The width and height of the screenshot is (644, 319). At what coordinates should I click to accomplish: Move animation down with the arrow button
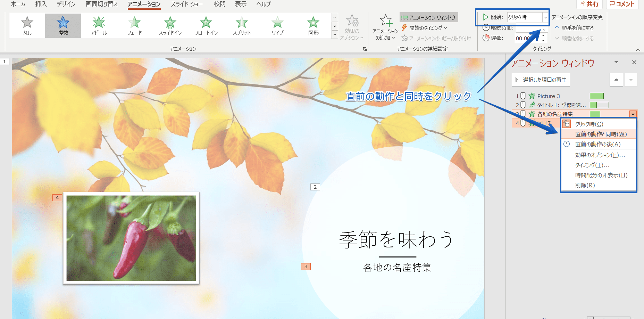pos(631,80)
